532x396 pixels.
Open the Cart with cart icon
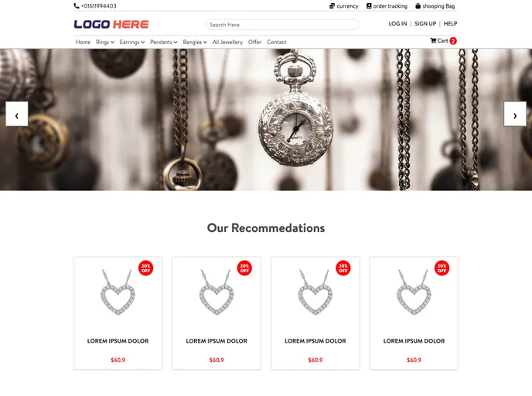(x=439, y=41)
